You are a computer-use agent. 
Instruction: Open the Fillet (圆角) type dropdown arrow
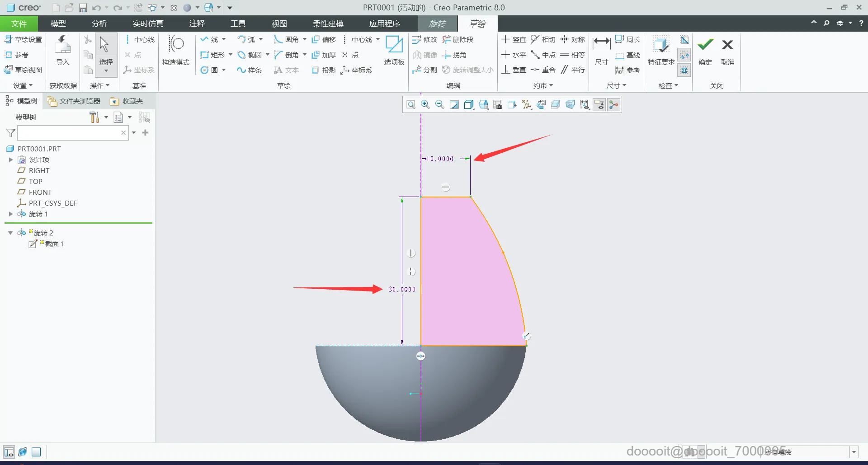tap(305, 40)
